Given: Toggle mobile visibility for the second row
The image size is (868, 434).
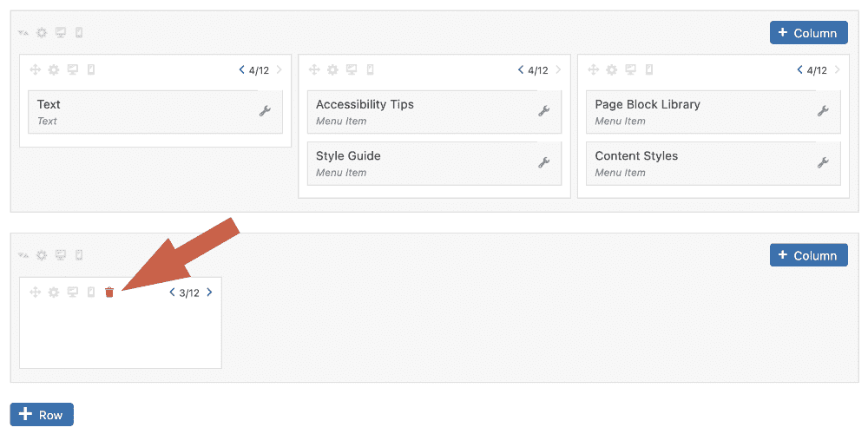Looking at the screenshot, I should 79,255.
